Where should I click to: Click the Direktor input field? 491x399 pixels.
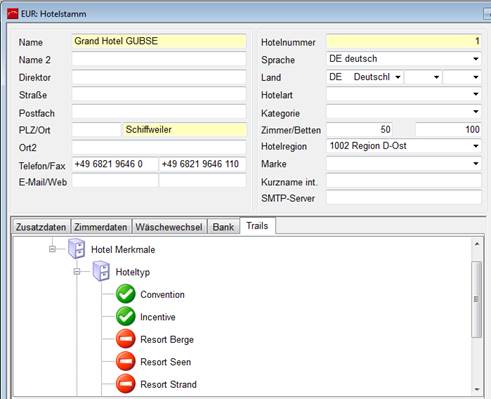pos(159,77)
